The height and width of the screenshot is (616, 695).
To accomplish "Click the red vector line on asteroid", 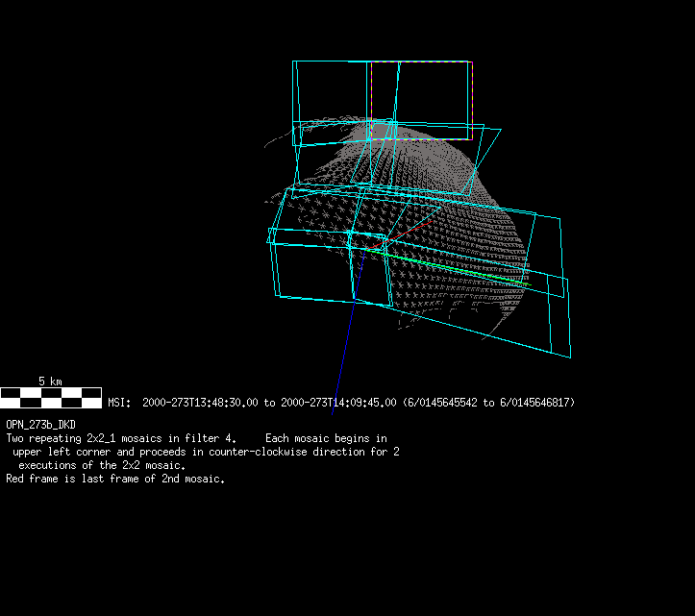I will click(x=411, y=229).
